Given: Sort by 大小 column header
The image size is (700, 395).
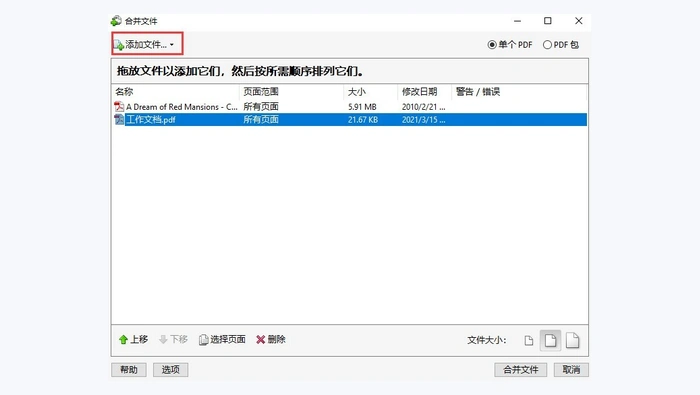Looking at the screenshot, I should click(356, 92).
